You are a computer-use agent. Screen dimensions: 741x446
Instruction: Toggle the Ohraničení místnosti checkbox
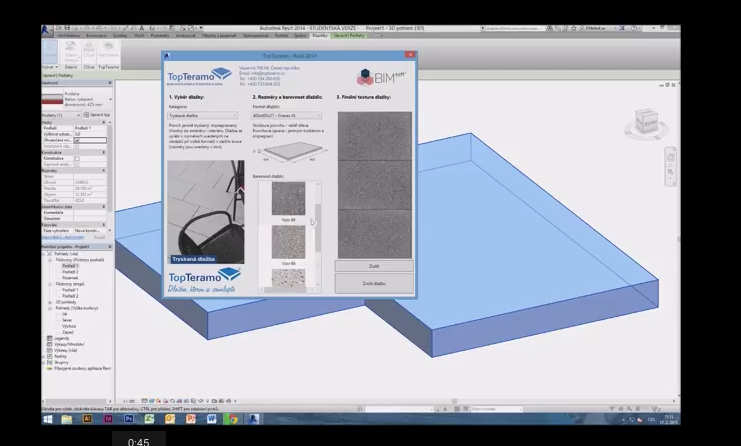coord(77,140)
